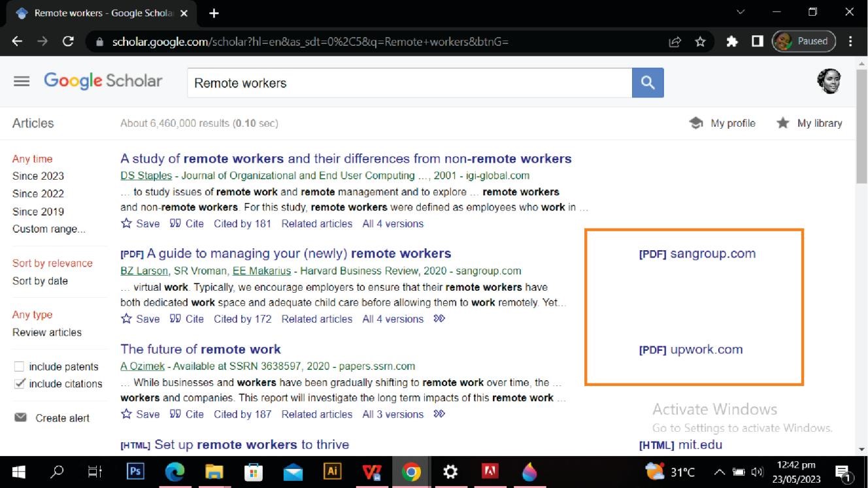The width and height of the screenshot is (868, 488).
Task: Select Sort by relevance
Action: (x=52, y=263)
